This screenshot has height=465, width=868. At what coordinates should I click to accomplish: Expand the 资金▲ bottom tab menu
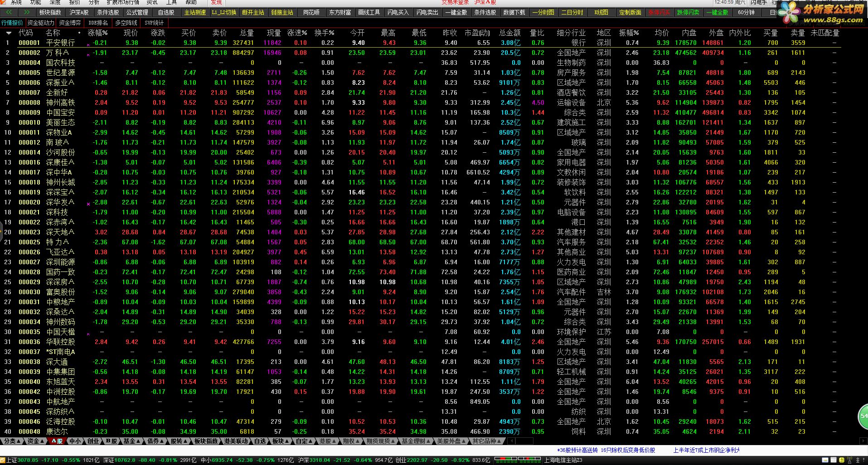35,441
